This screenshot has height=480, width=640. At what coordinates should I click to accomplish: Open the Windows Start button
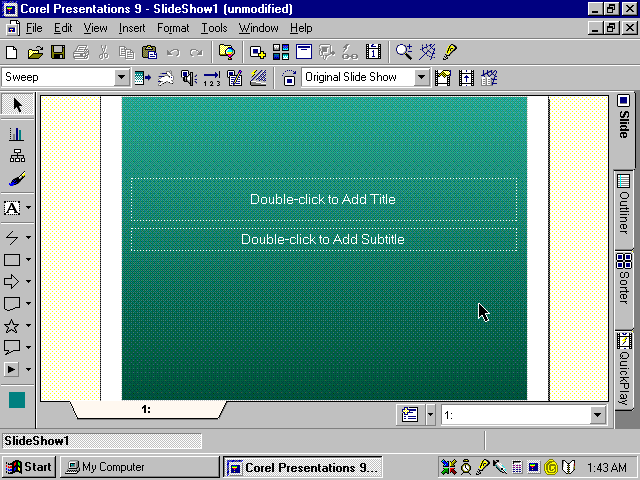point(29,467)
